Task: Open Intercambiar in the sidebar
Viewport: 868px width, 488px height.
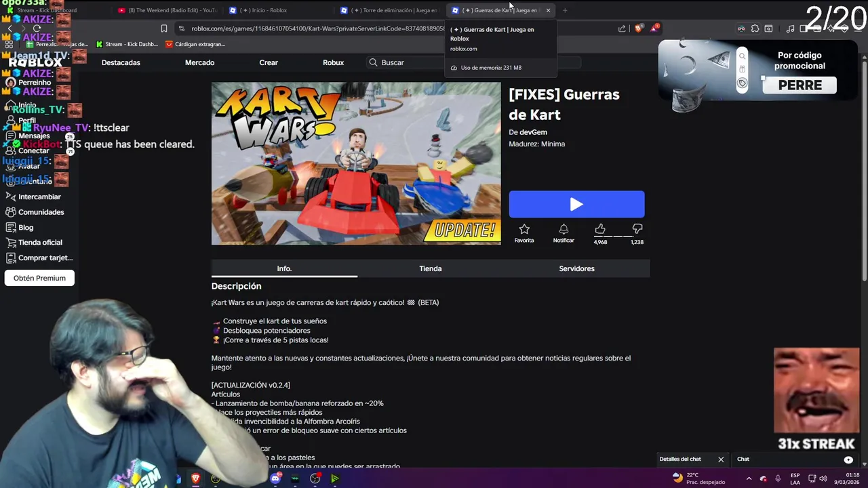Action: click(x=39, y=197)
